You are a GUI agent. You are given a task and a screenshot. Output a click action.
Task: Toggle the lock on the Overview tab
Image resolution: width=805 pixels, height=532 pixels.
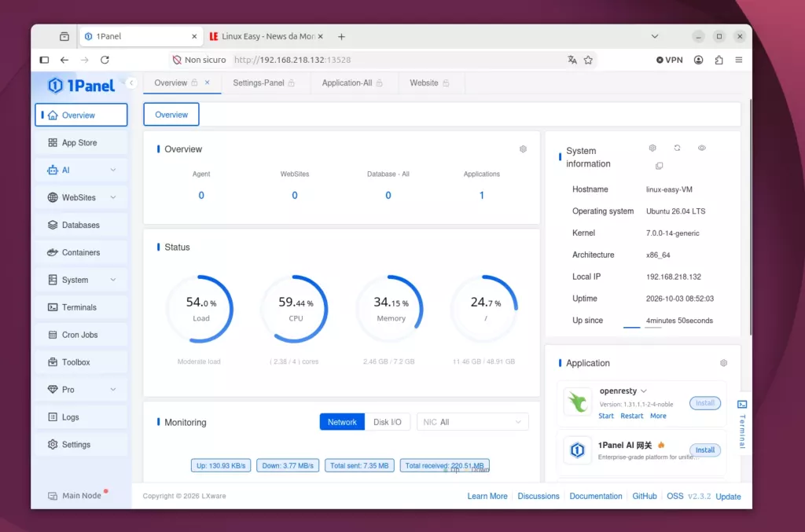click(195, 83)
